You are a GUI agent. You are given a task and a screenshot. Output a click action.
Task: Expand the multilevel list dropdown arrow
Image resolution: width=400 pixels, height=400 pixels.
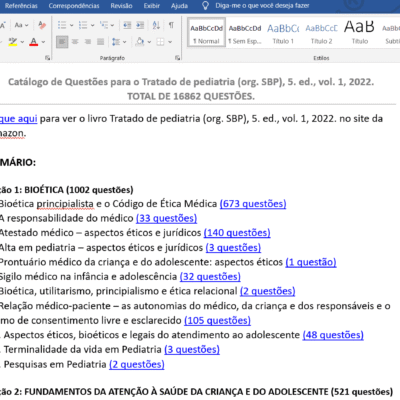pyautogui.click(x=112, y=25)
